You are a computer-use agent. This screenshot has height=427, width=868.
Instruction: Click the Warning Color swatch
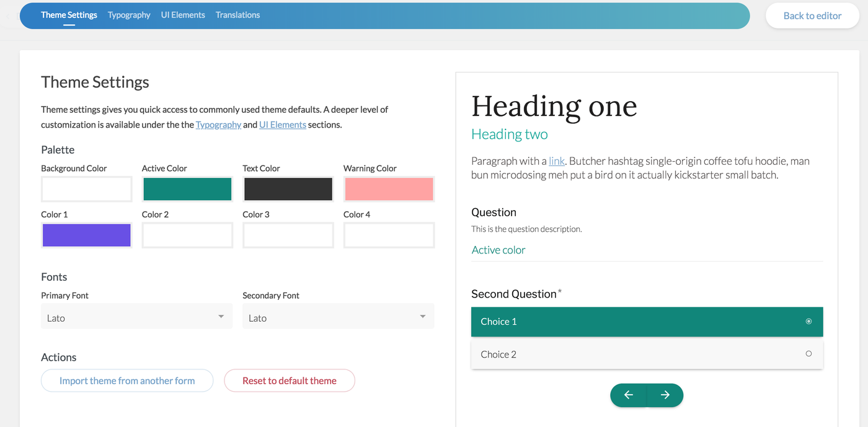tap(389, 189)
